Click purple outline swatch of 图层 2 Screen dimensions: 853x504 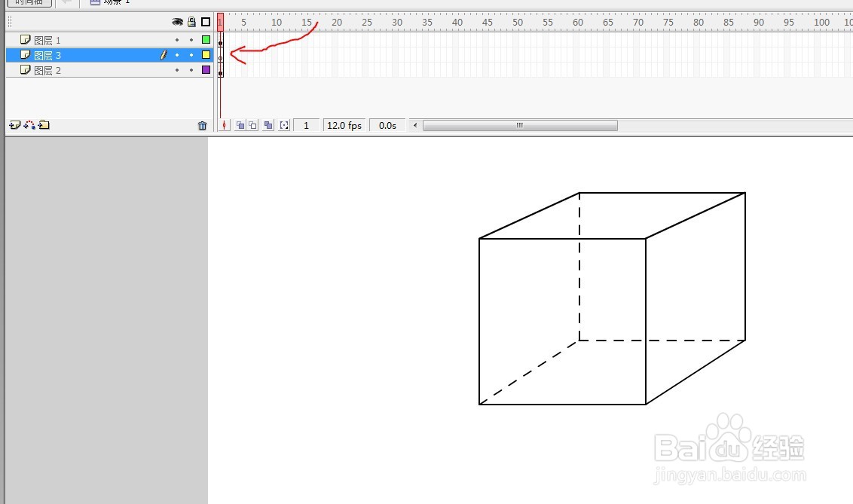206,70
